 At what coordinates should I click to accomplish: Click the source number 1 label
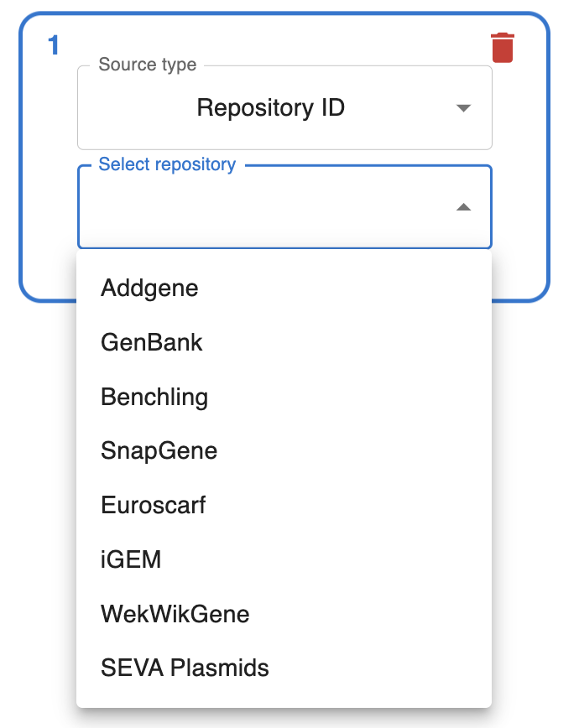54,45
